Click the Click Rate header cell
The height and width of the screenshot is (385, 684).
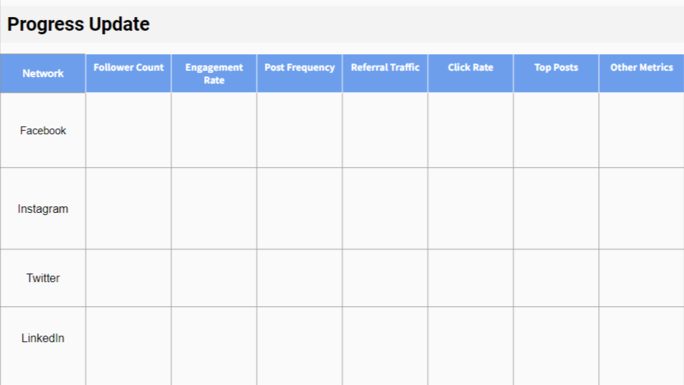(470, 73)
